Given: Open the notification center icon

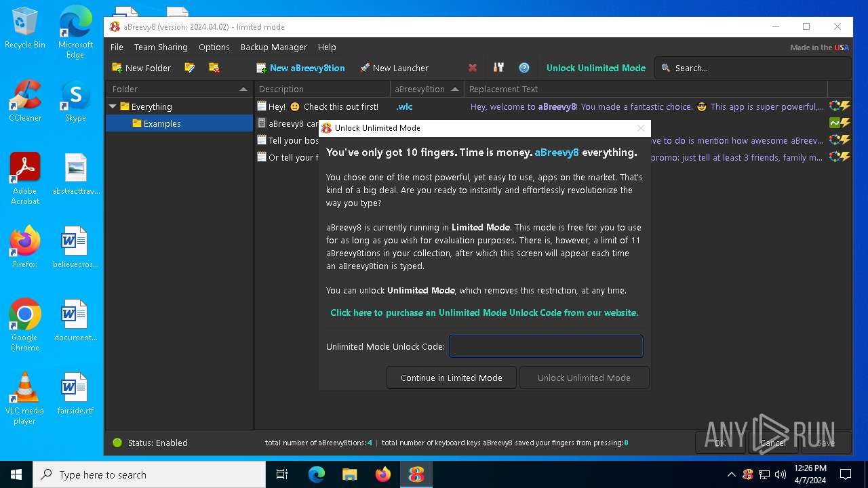Looking at the screenshot, I should coord(846,474).
